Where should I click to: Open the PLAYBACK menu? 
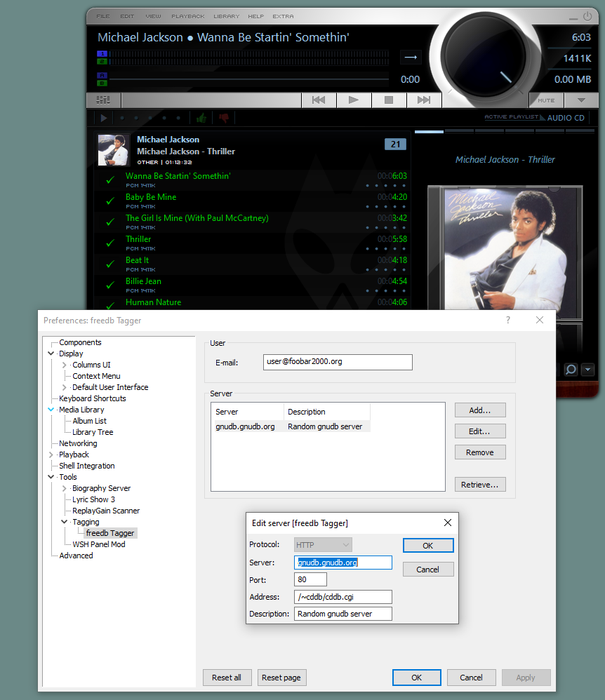tap(188, 17)
